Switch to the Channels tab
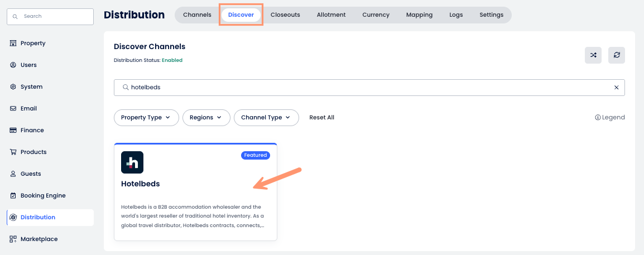644x255 pixels. point(197,15)
